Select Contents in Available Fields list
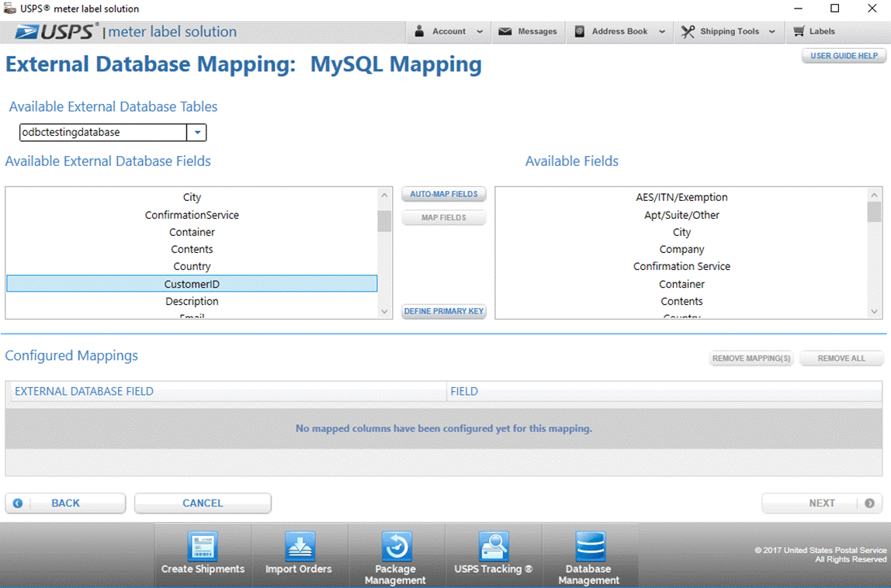 (x=681, y=301)
